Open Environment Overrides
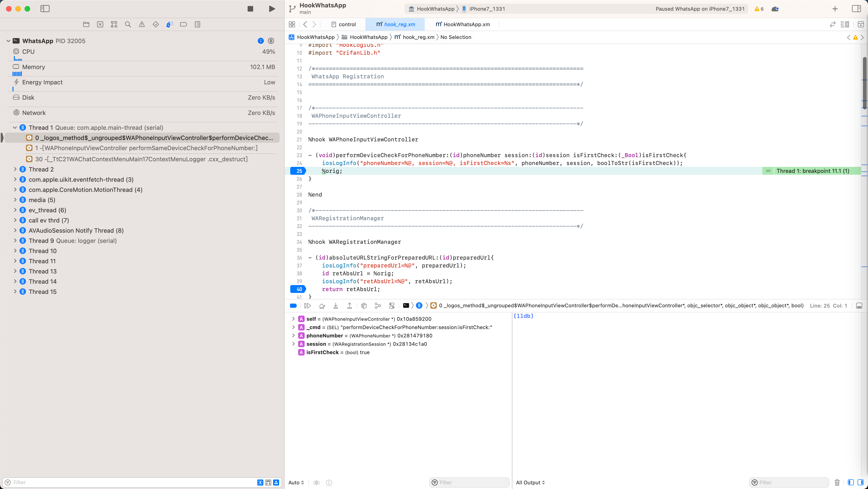Image resolution: width=868 pixels, height=489 pixels. pos(392,306)
